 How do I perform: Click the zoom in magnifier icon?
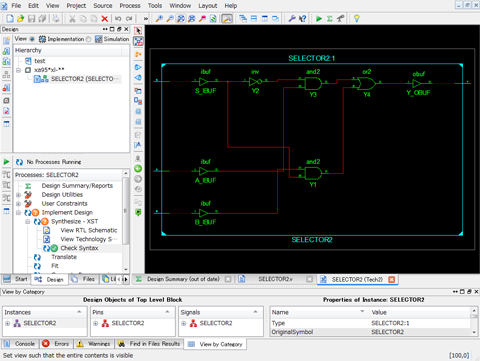[x=159, y=19]
